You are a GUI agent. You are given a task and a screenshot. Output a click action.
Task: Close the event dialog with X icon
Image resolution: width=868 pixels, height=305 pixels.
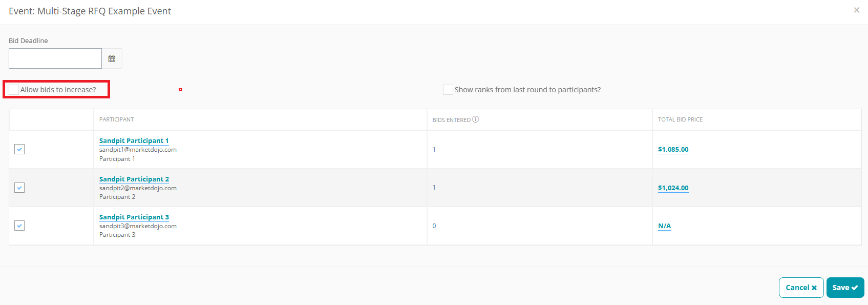[x=857, y=10]
